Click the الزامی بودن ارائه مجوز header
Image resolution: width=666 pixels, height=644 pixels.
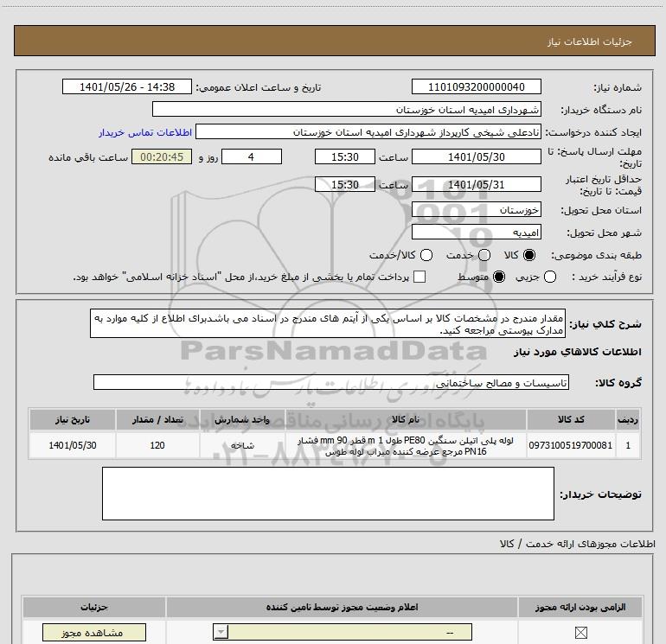(x=580, y=608)
